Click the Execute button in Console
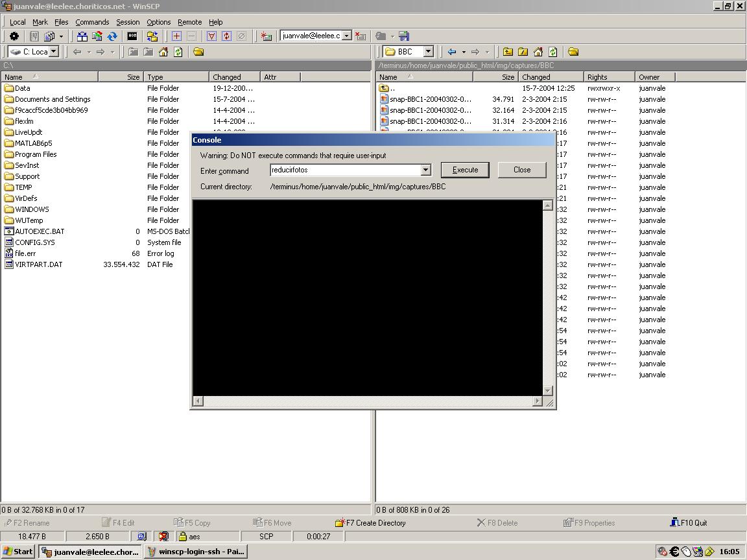Screen dimensions: 747x560 point(465,170)
